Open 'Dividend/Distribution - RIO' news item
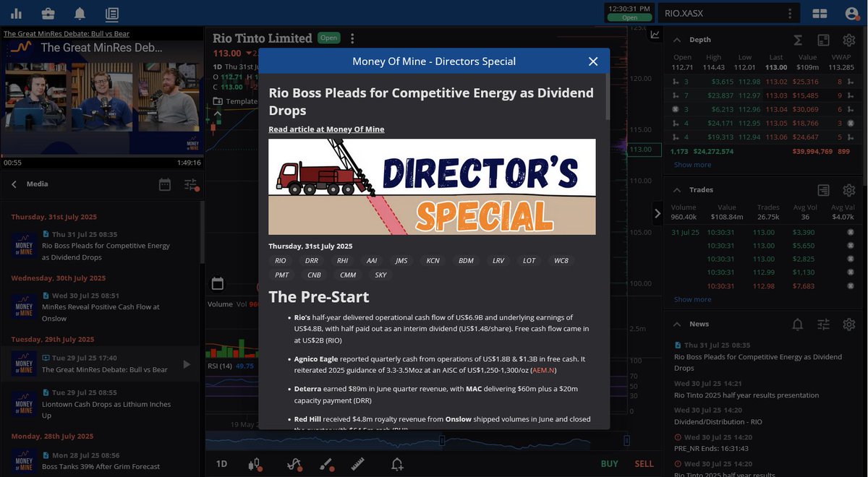Viewport: 868px width, 477px height. tap(720, 421)
